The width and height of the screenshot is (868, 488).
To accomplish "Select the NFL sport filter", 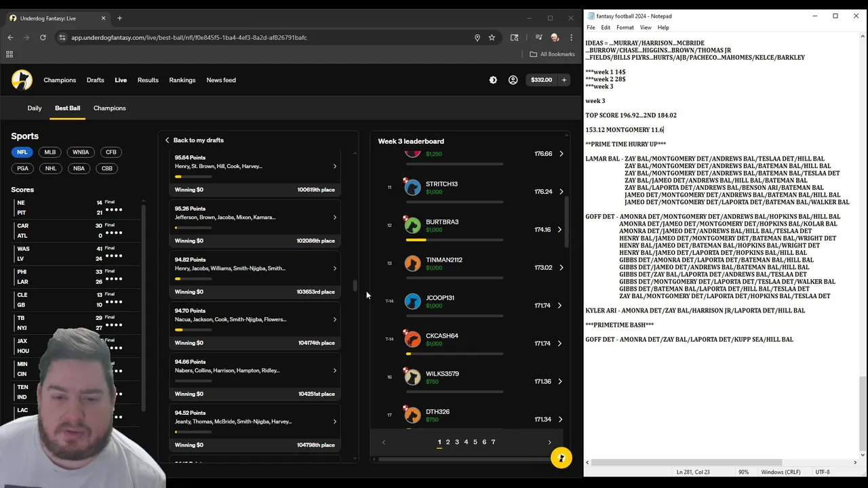I will point(22,152).
